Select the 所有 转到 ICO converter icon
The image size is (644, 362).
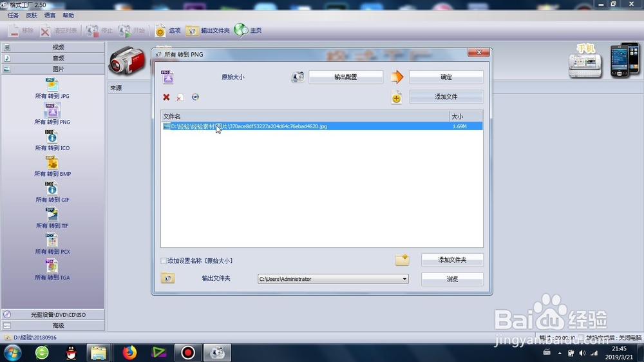(52, 137)
